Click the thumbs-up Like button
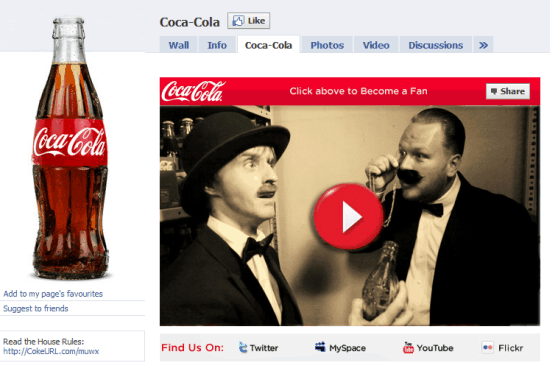Screen dimensions: 550x373 point(248,21)
